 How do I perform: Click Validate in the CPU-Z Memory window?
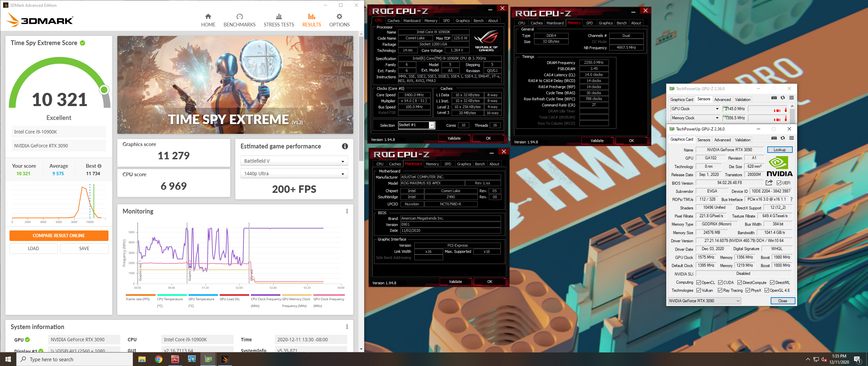coord(597,141)
